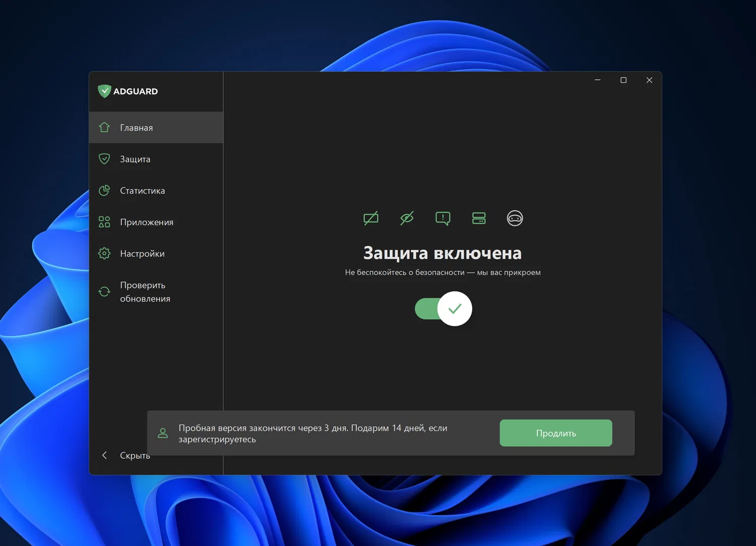Click the apps grid icon beside Приложения
756x546 pixels.
coord(104,222)
